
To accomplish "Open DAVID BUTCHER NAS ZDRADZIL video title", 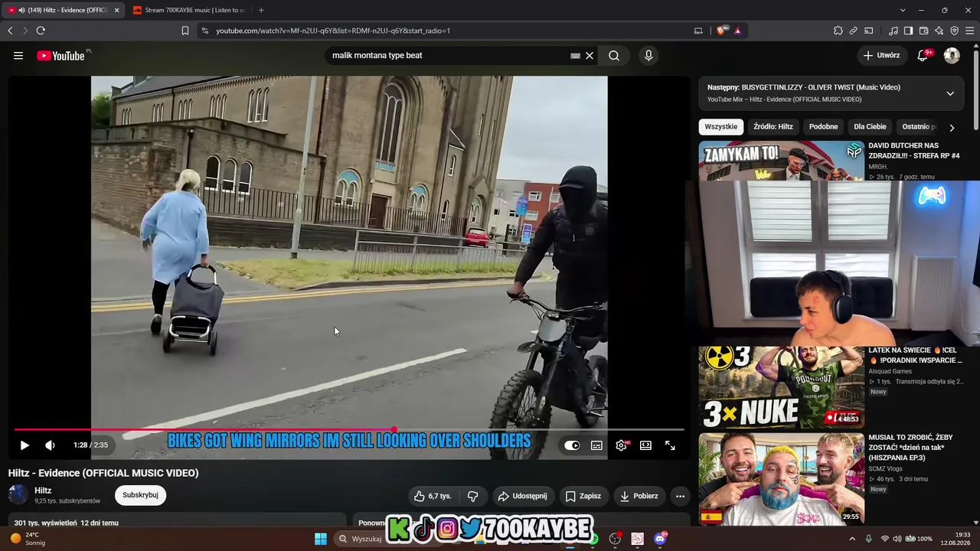I will [x=913, y=151].
